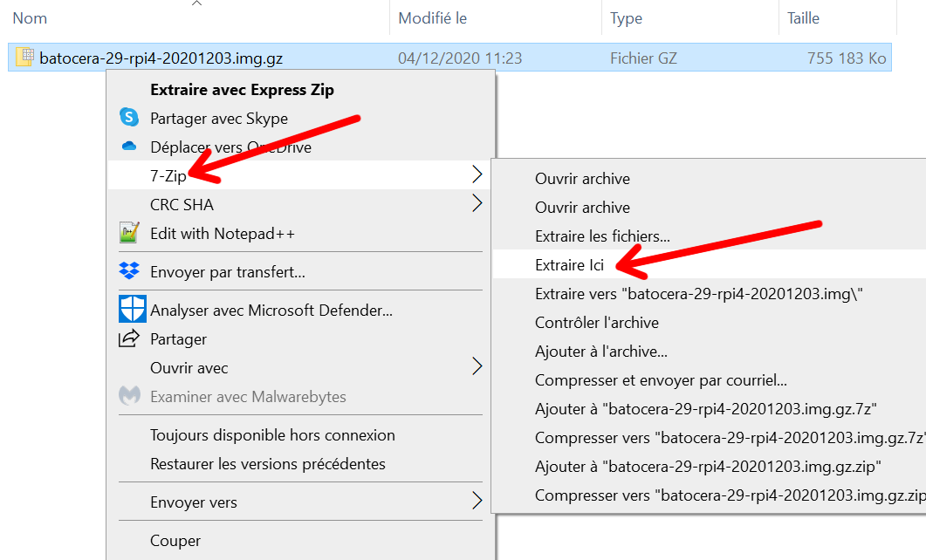926x560 pixels.
Task: Select the file name batocera-29-rpi4-20201203.img.gz
Action: pyautogui.click(x=161, y=58)
